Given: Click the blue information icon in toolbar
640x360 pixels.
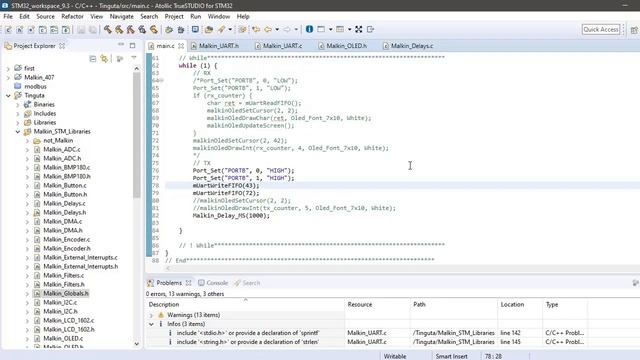Looking at the screenshot, I should [x=309, y=29].
